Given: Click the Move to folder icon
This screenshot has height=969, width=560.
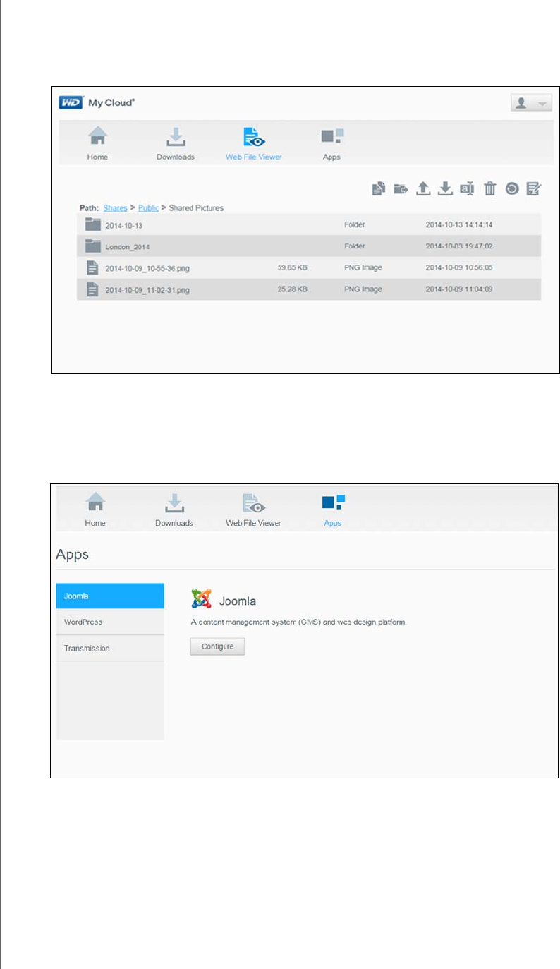Looking at the screenshot, I should click(401, 188).
